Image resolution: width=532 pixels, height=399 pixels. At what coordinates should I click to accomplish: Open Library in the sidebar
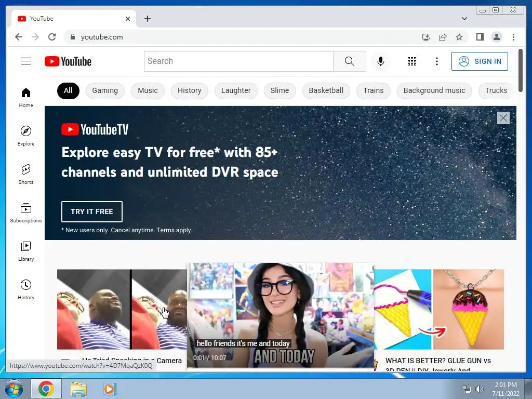tap(26, 251)
